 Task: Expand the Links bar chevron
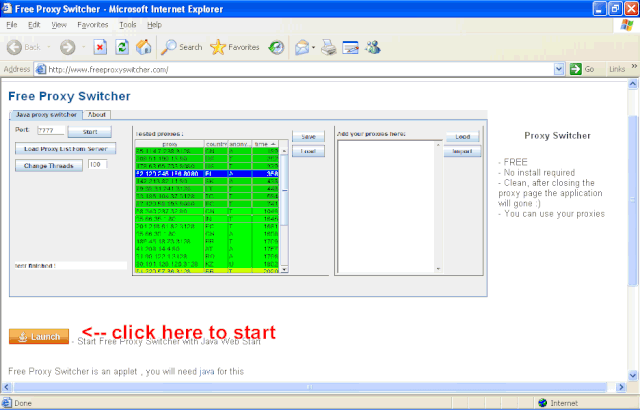634,66
